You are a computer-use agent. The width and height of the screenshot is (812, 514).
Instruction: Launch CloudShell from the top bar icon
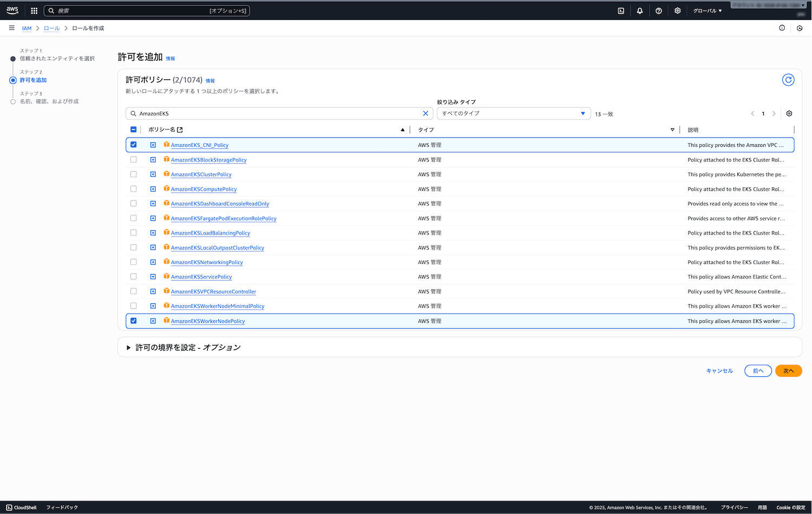coord(621,11)
